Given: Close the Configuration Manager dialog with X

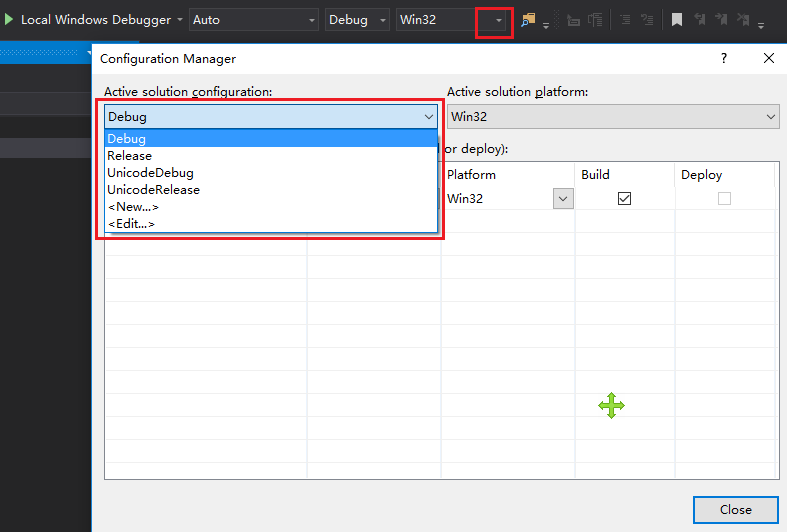Looking at the screenshot, I should [x=768, y=58].
